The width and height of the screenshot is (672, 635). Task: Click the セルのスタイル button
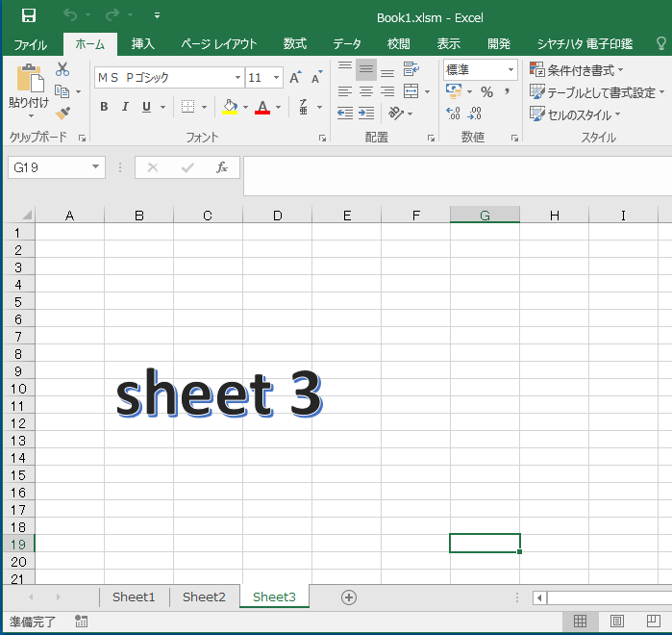pyautogui.click(x=576, y=114)
